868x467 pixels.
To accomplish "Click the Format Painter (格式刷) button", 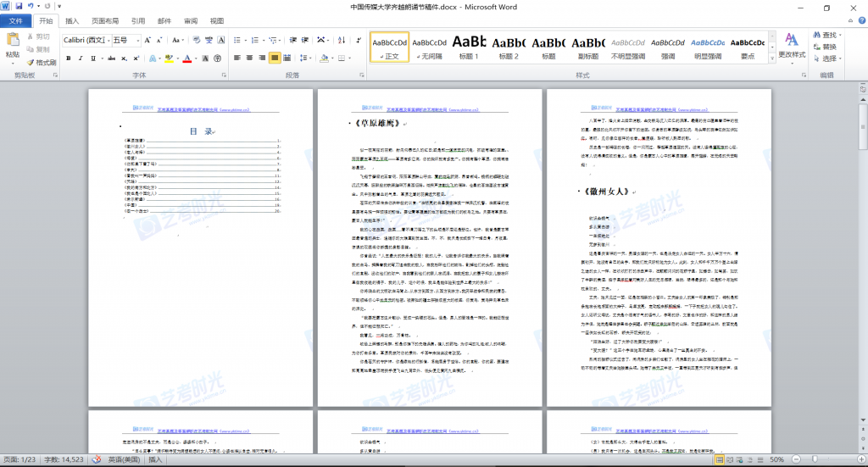I will [41, 63].
